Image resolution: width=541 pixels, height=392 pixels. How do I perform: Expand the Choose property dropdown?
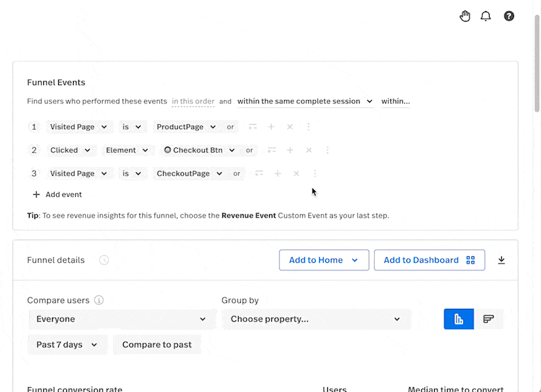click(316, 319)
